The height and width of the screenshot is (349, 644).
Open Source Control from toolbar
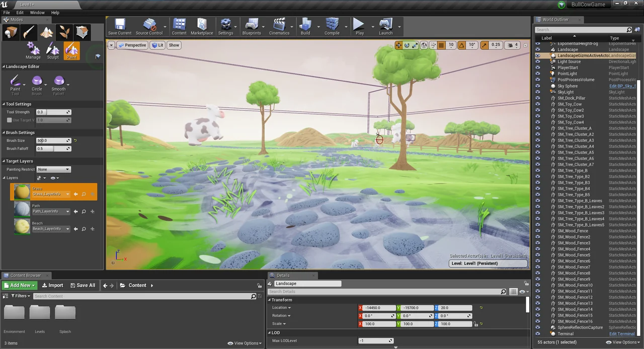pos(149,27)
